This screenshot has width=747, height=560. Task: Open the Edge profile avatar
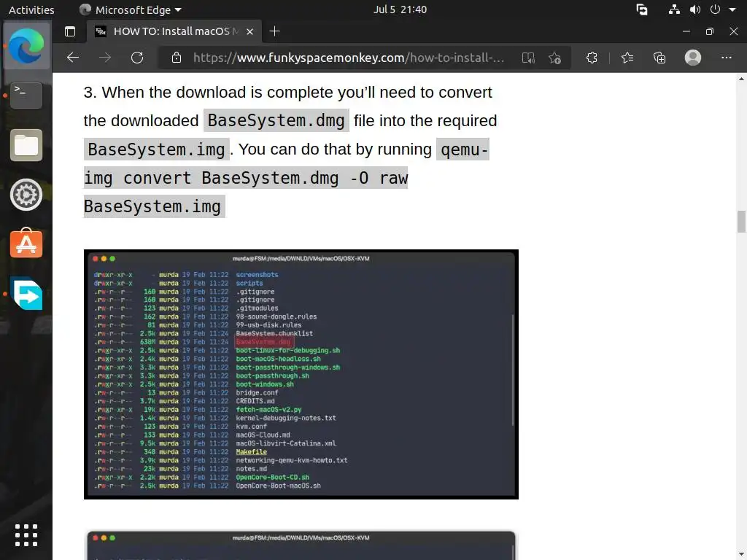tap(693, 58)
